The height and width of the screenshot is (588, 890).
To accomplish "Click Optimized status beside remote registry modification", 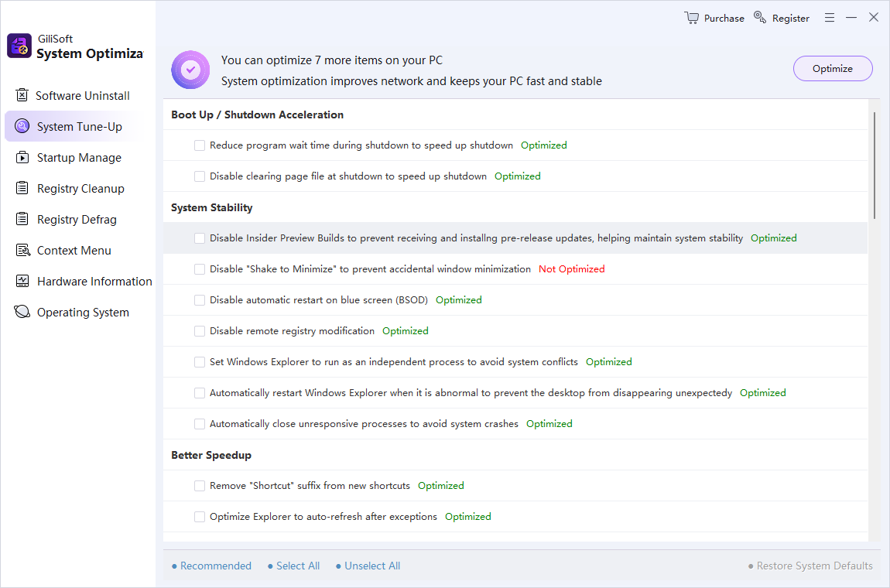I will coord(406,331).
